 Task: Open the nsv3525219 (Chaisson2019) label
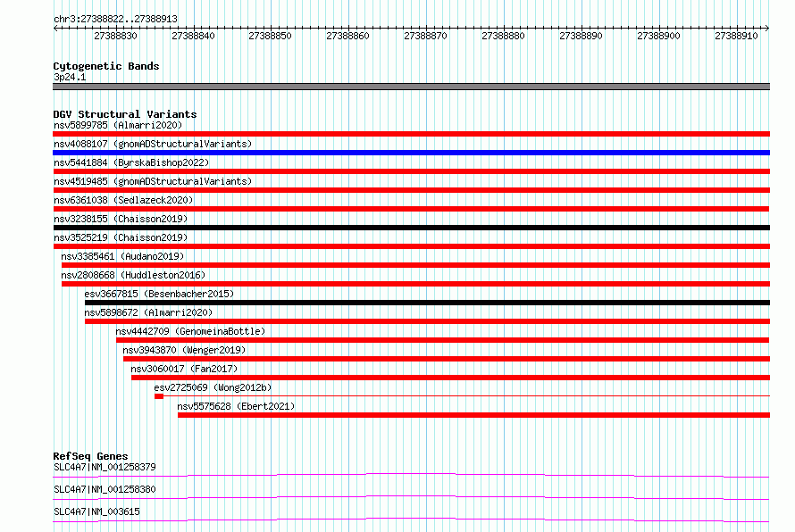click(121, 237)
